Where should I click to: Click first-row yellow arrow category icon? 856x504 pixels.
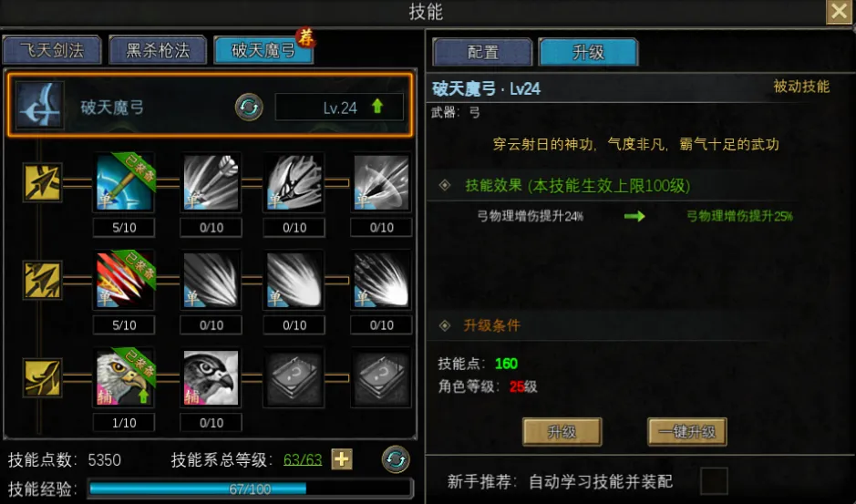(42, 182)
